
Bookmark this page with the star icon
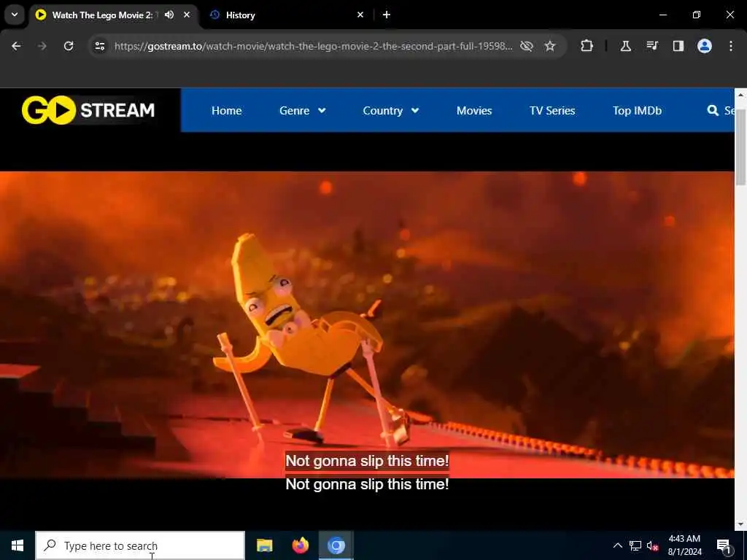[x=550, y=46]
